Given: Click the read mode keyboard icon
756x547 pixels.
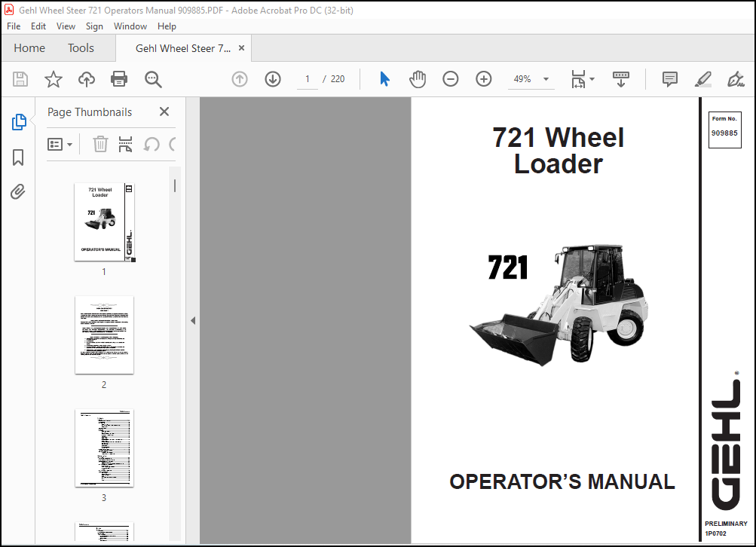Looking at the screenshot, I should 621,79.
